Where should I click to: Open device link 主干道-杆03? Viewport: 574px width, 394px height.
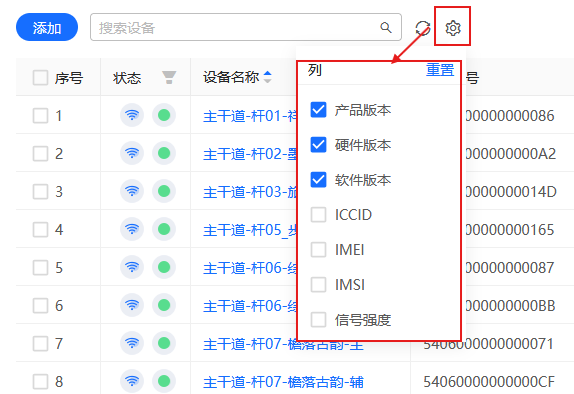click(x=250, y=192)
